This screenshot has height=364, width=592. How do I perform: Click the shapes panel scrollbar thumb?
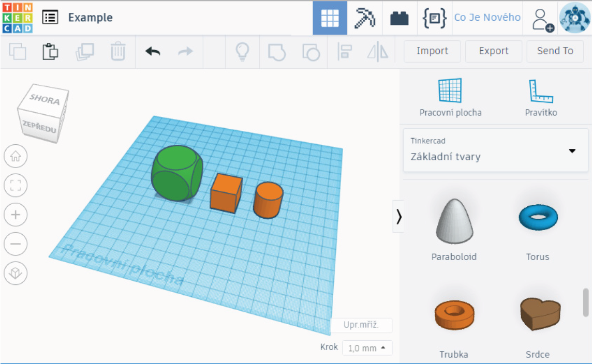point(586,302)
